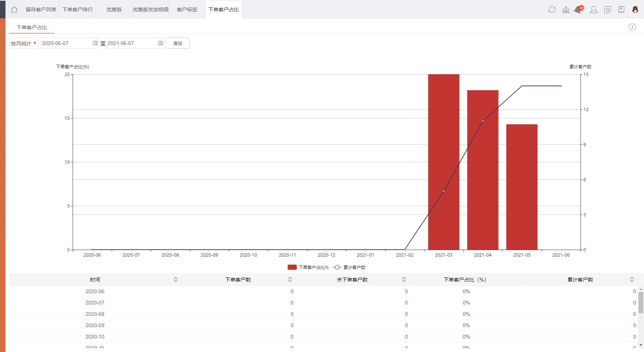644x352 pixels.
Task: Open the notification bell with badge
Action: (578, 10)
